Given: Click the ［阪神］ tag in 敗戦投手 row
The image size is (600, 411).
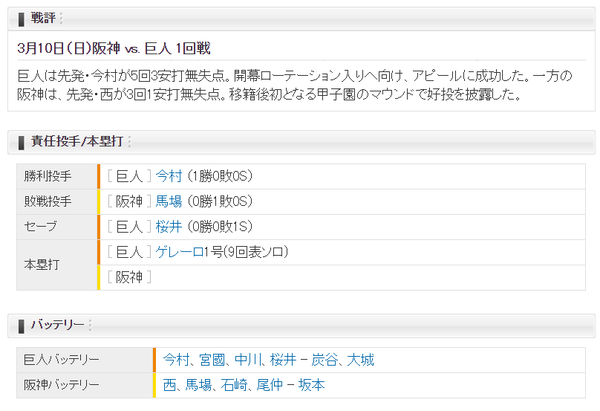Looking at the screenshot, I should [x=129, y=201].
